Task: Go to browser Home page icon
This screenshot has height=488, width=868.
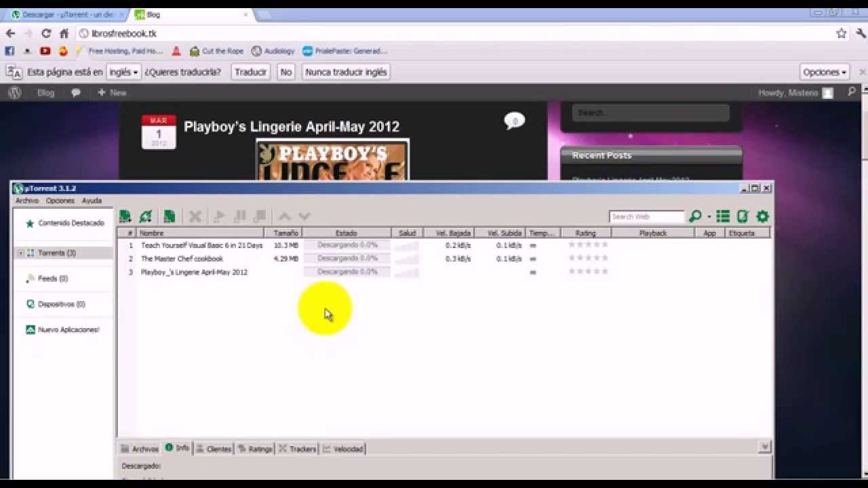Action: click(x=64, y=33)
